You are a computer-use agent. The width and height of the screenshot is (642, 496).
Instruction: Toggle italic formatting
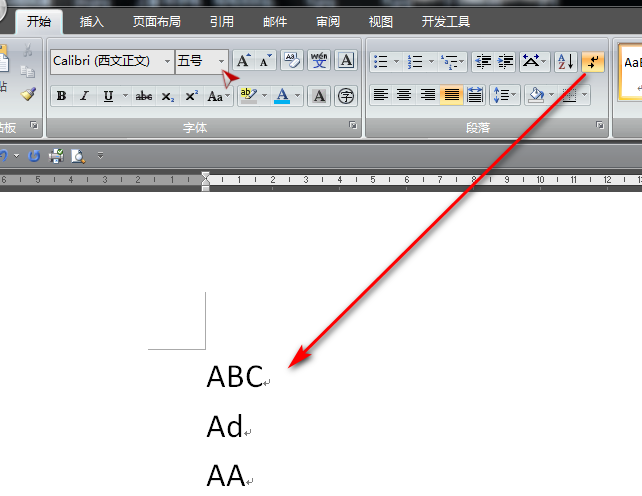click(84, 96)
